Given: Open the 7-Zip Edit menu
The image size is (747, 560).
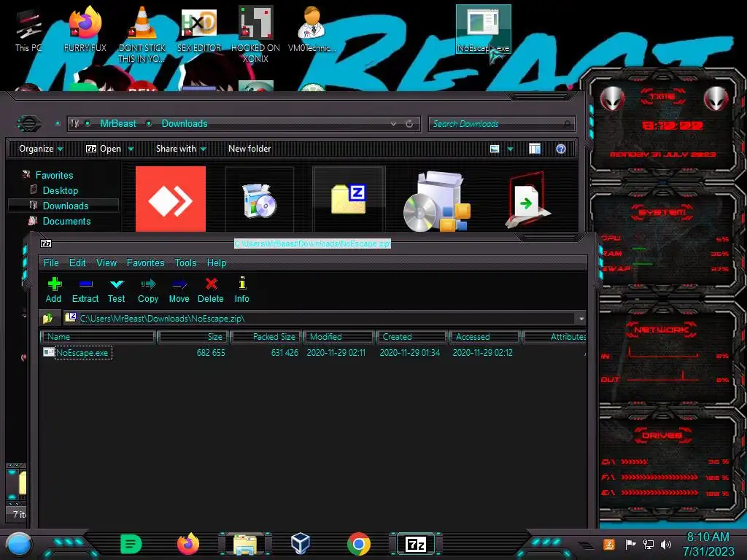Looking at the screenshot, I should click(77, 262).
